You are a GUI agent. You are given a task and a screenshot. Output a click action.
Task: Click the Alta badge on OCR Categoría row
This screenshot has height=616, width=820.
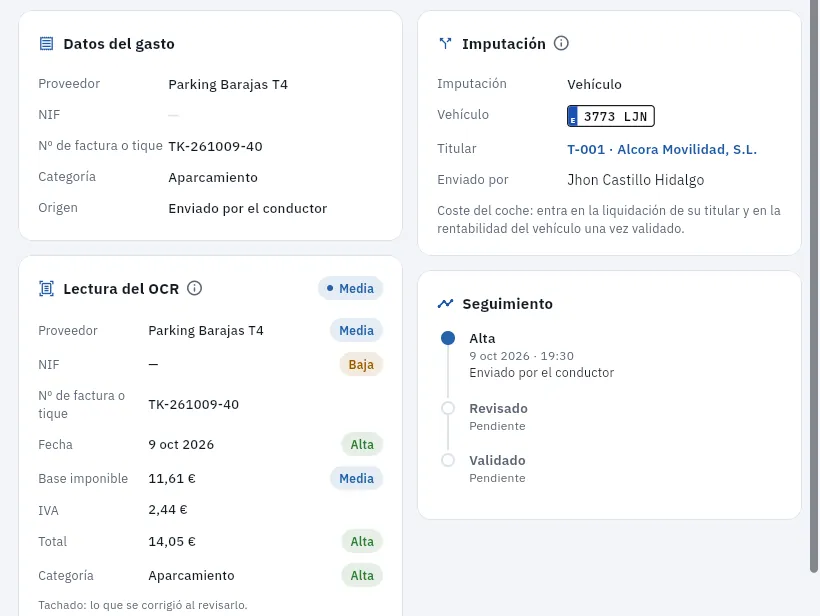click(x=362, y=575)
